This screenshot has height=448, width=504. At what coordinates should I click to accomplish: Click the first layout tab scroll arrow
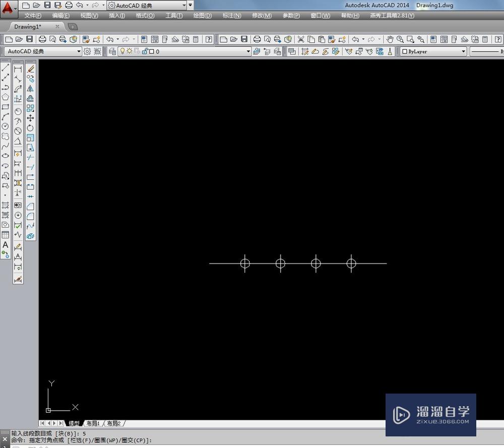42,423
